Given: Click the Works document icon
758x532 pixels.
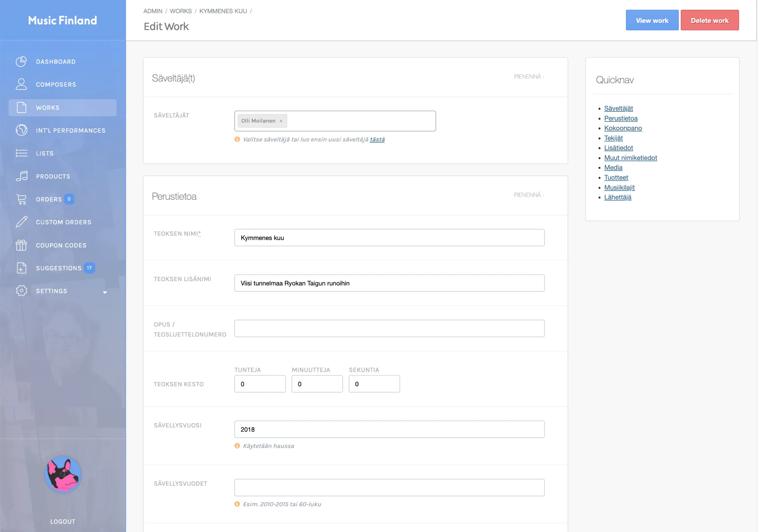Looking at the screenshot, I should 22,107.
